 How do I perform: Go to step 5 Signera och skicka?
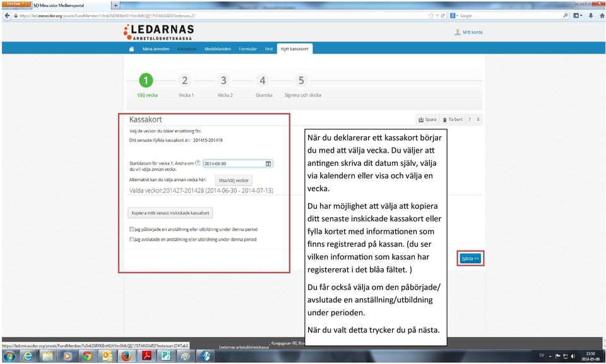point(301,80)
